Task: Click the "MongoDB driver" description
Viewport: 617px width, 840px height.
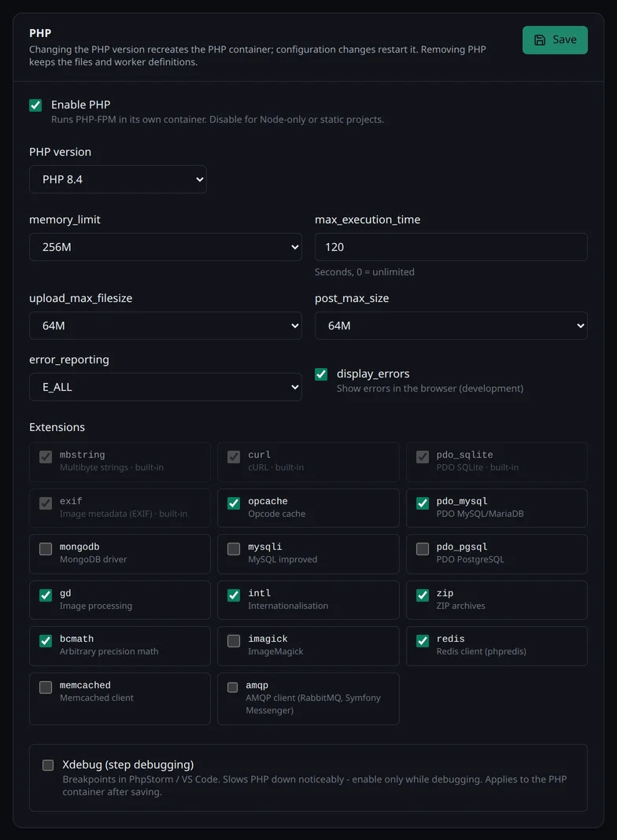Action: point(94,559)
